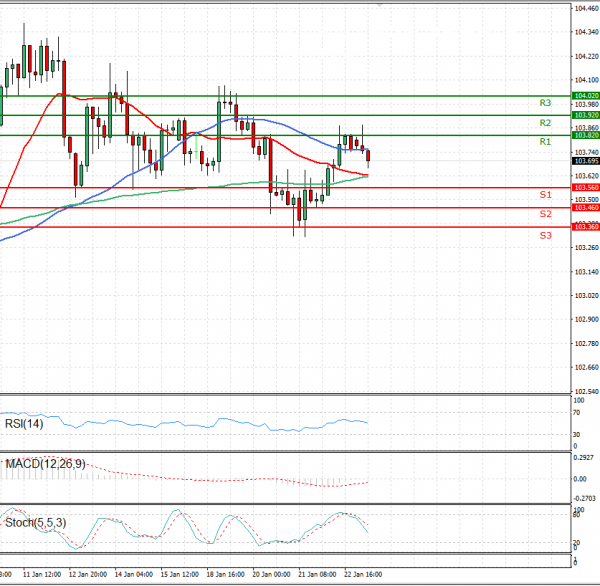Click the MACD scale value 0.2927
The height and width of the screenshot is (586, 600).
tap(584, 458)
